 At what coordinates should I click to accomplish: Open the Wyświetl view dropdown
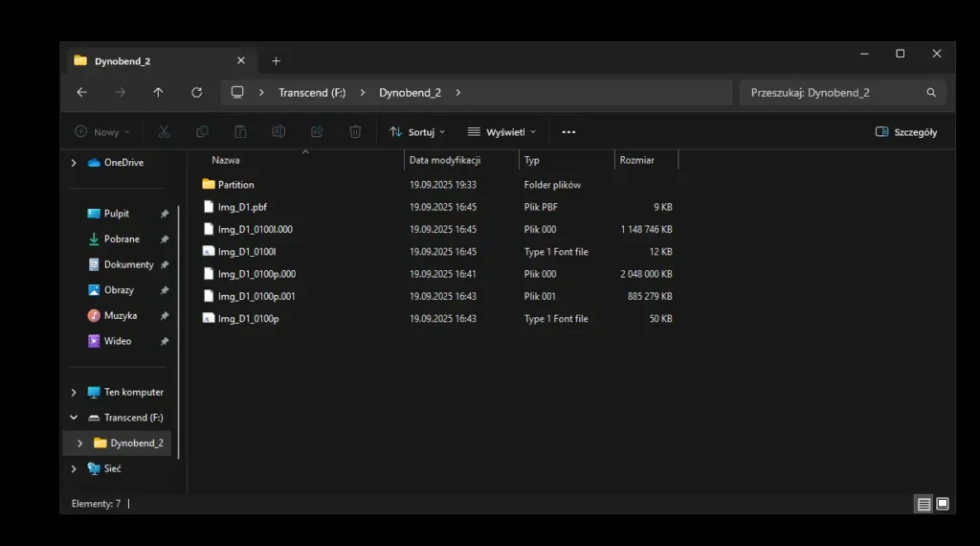click(501, 132)
